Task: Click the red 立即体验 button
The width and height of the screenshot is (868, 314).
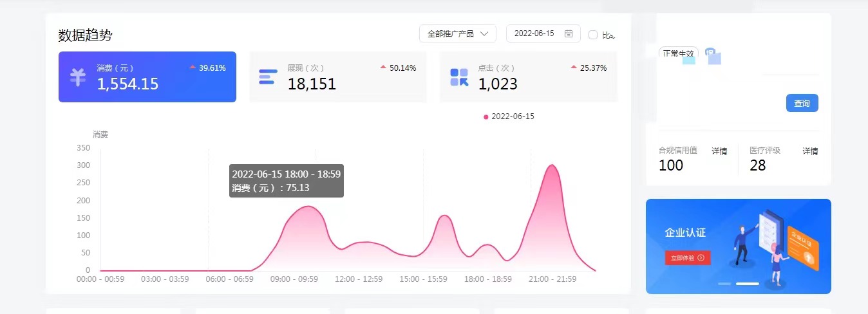Action: pyautogui.click(x=688, y=258)
